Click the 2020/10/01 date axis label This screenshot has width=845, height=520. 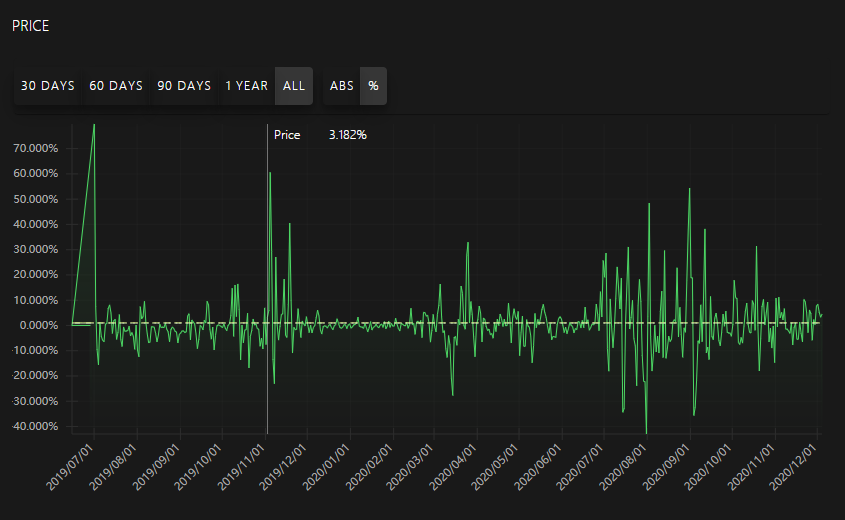pos(709,467)
